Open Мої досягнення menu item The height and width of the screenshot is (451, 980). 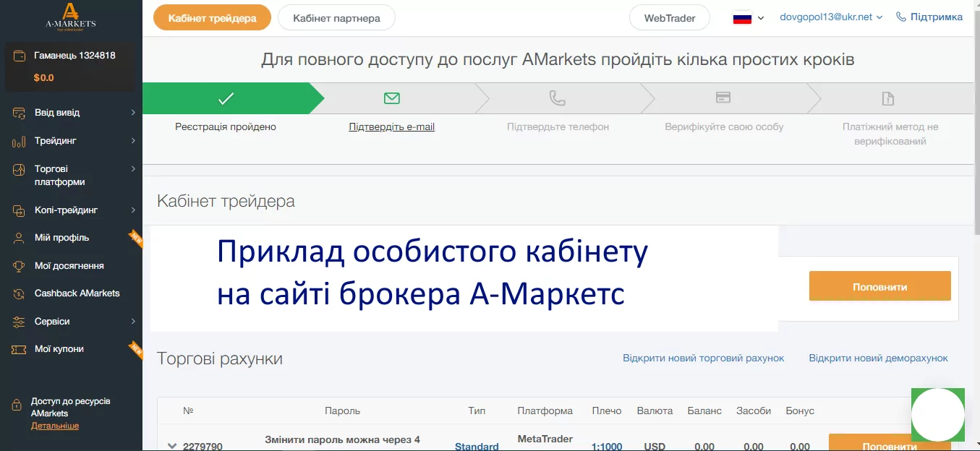click(69, 266)
